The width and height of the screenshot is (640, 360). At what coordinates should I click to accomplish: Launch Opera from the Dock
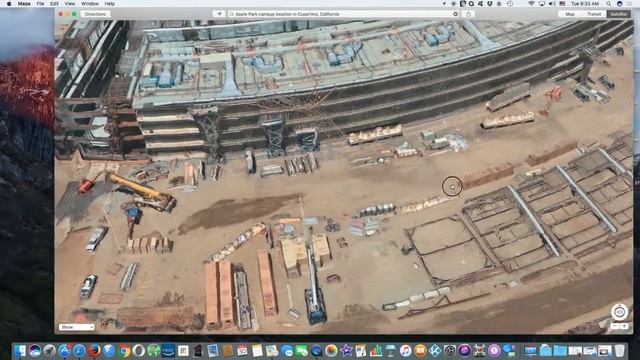[x=139, y=350]
